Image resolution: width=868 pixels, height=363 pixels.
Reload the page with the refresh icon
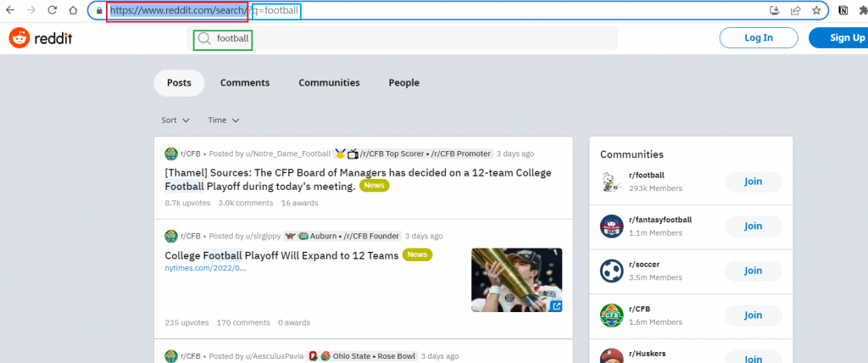pyautogui.click(x=52, y=10)
